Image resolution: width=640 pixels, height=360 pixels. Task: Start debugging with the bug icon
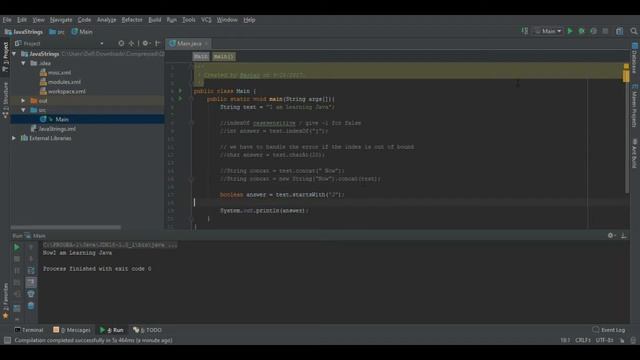coord(582,31)
